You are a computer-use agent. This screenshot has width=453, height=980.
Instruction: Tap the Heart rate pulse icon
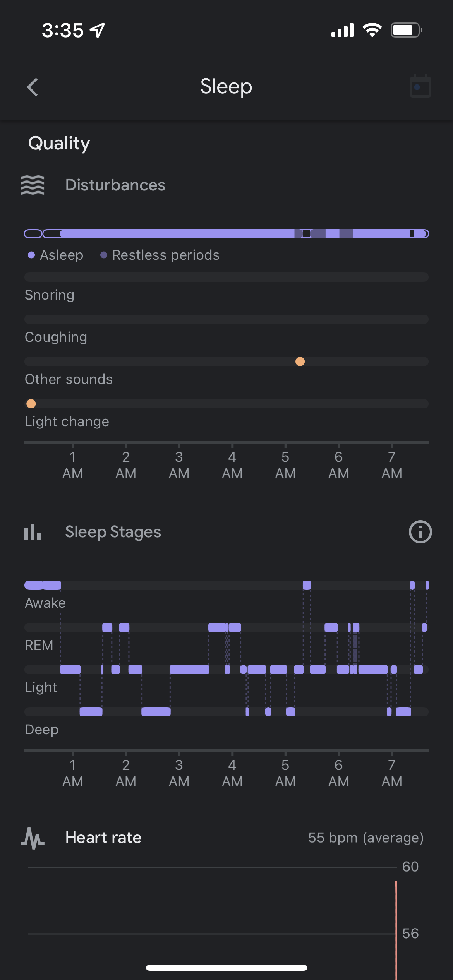33,838
